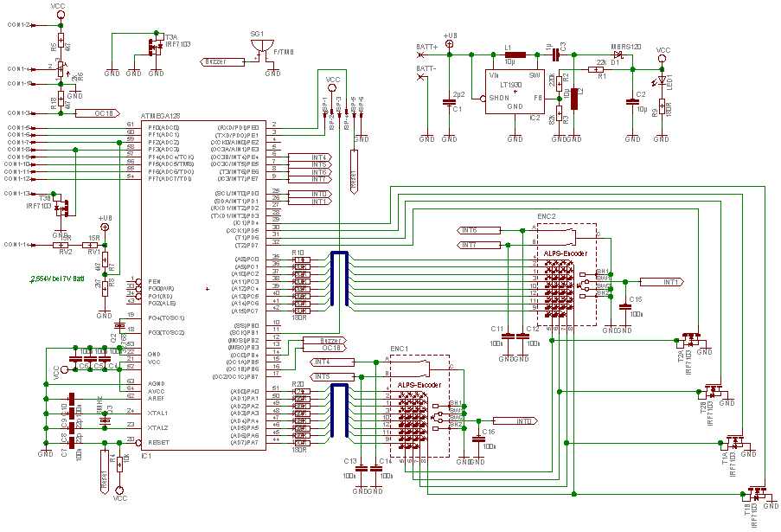Click resistor R4 10k

click(119, 464)
